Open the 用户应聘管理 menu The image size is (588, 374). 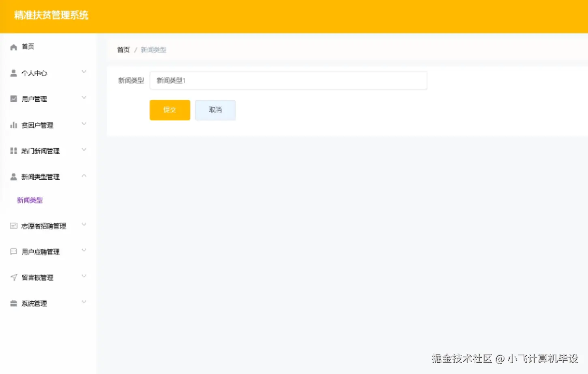[48, 252]
